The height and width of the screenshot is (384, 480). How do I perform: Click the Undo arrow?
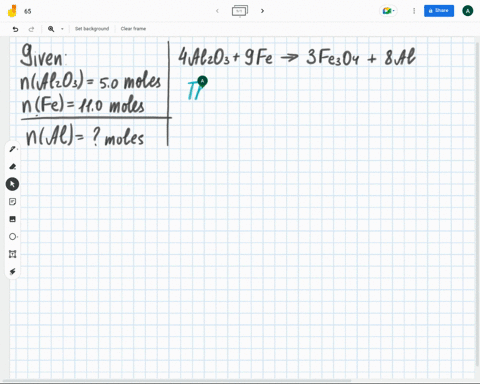click(x=15, y=29)
